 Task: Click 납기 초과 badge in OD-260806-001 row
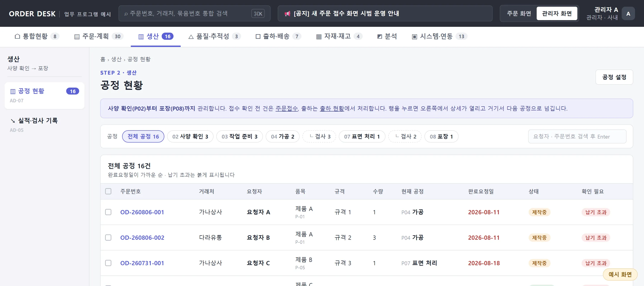596,212
